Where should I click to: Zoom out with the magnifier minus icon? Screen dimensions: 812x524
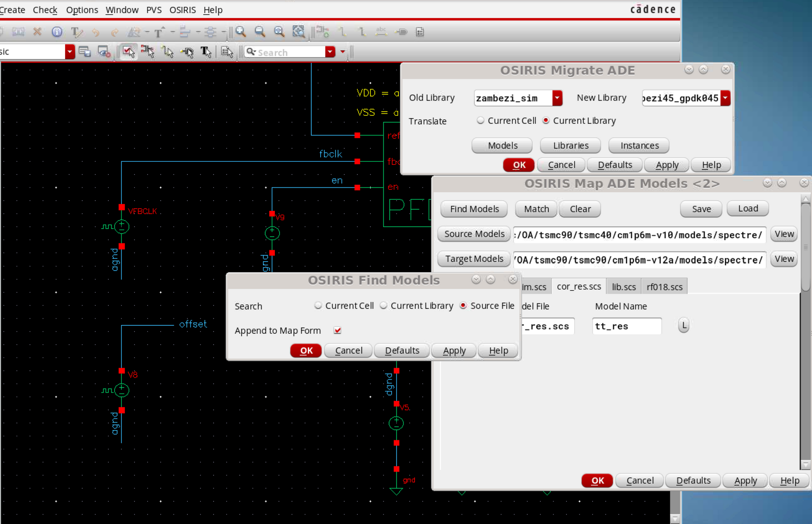[260, 32]
